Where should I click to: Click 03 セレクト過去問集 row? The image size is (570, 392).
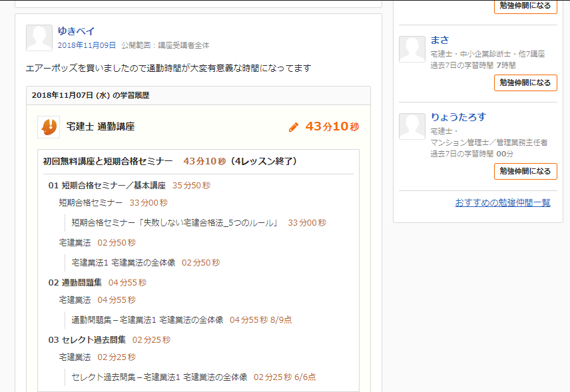pyautogui.click(x=109, y=340)
